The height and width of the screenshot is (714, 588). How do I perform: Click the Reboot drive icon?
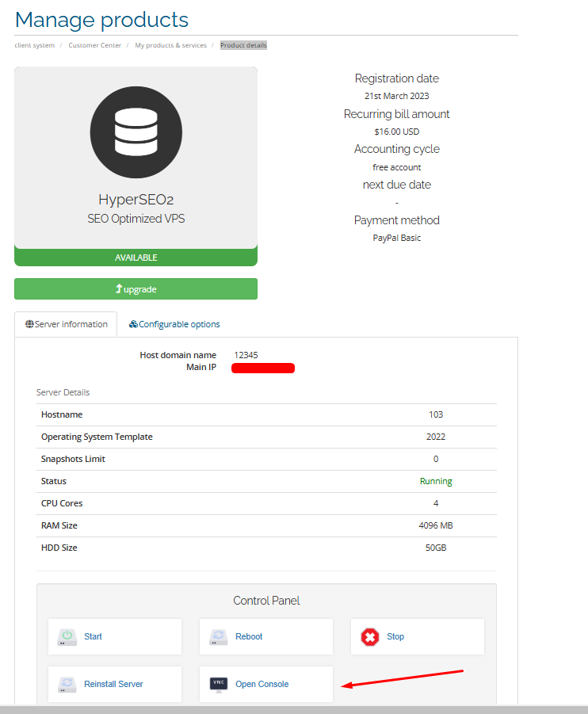pyautogui.click(x=218, y=637)
